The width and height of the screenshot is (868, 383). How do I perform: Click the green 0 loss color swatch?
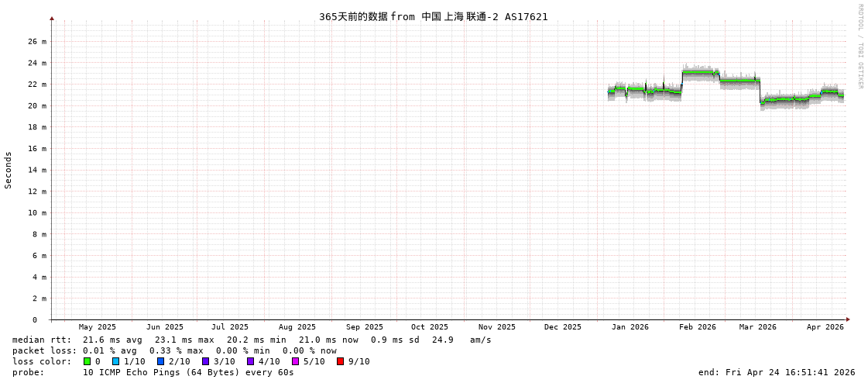[x=87, y=361]
